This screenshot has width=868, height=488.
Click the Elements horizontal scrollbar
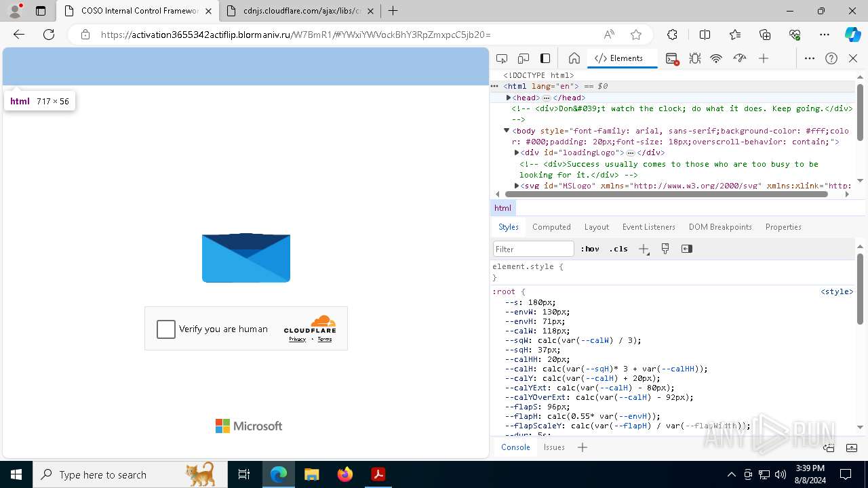coord(667,195)
